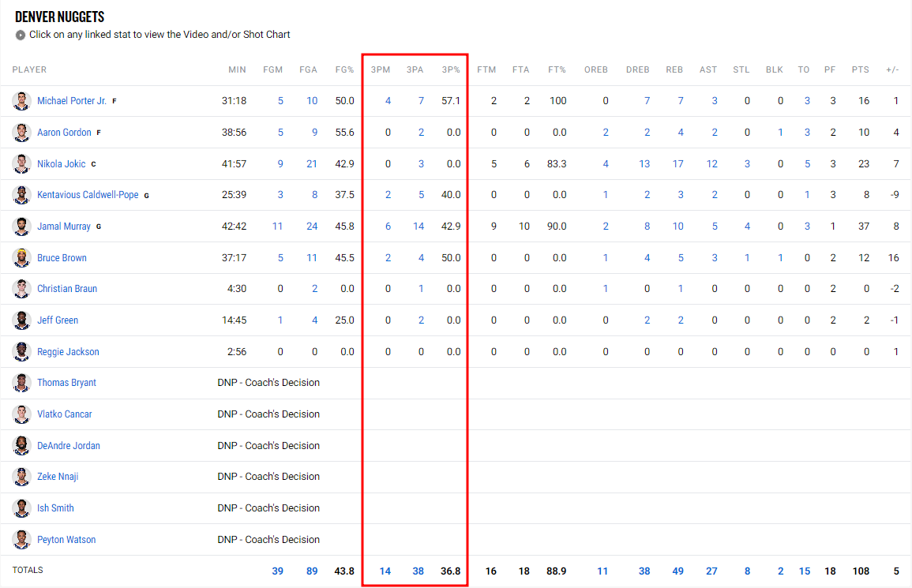Click Michael Porter Jr.'s headshot icon

21,101
